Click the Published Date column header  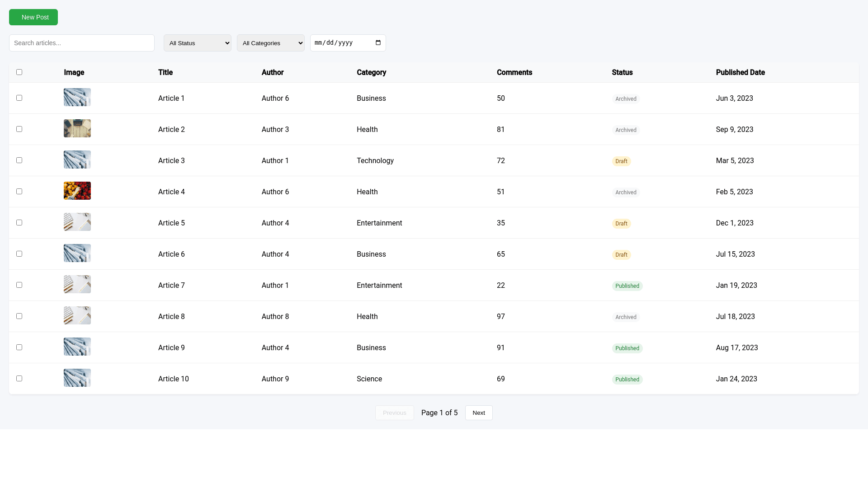pyautogui.click(x=740, y=72)
